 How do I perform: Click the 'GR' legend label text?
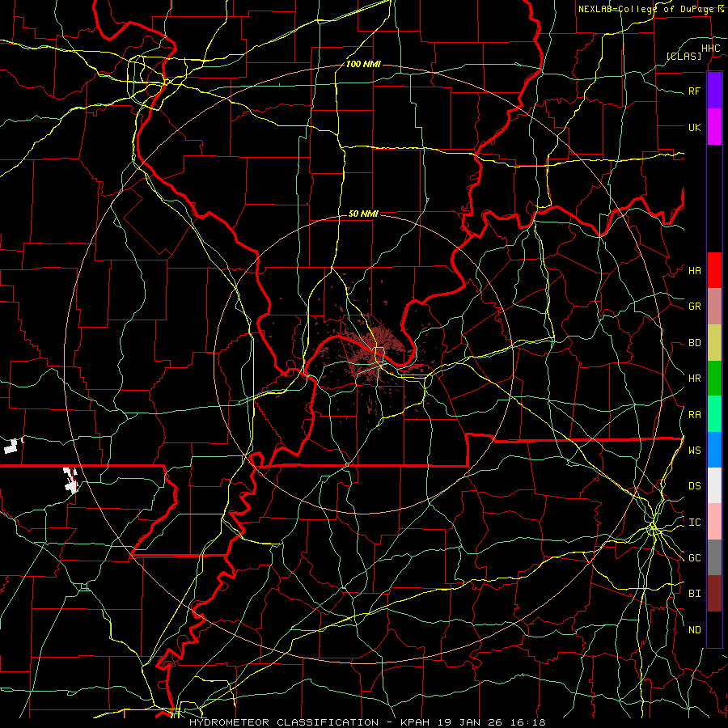point(694,307)
